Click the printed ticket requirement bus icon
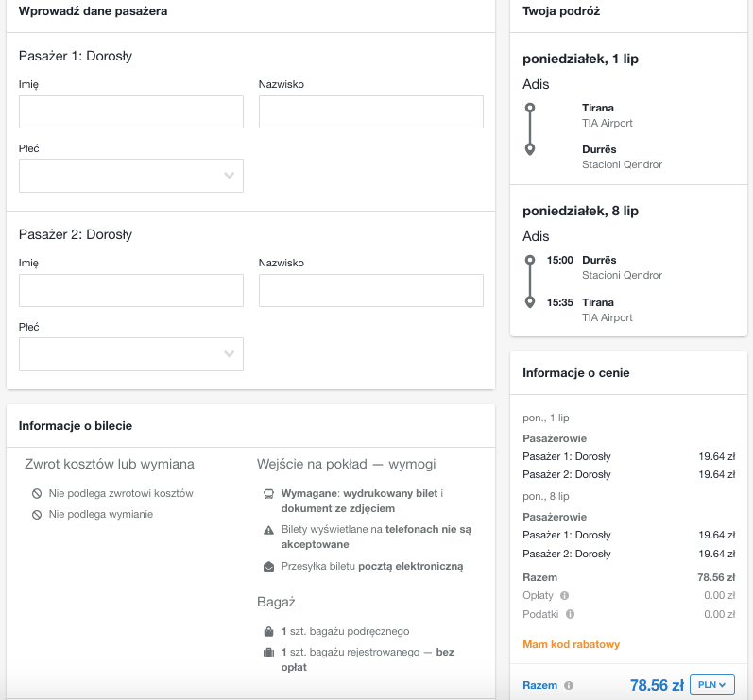Viewport: 753px width, 700px height. [268, 494]
